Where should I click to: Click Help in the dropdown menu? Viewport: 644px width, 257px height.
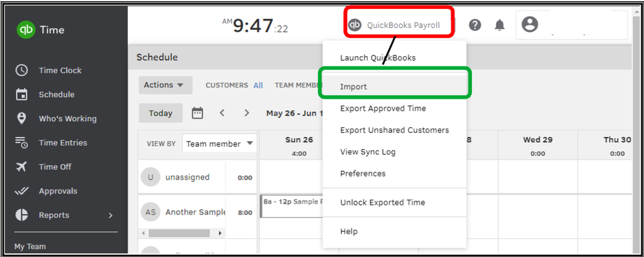pos(348,232)
